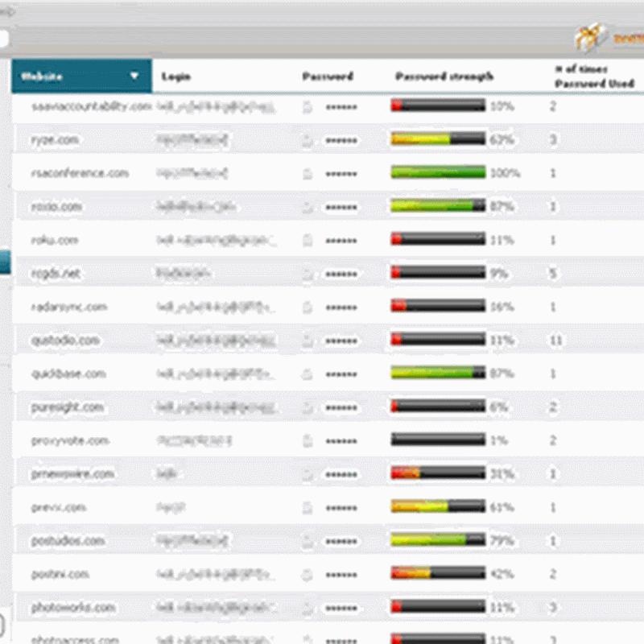
Task: Select the rsaconference.com website entry
Action: (x=80, y=173)
